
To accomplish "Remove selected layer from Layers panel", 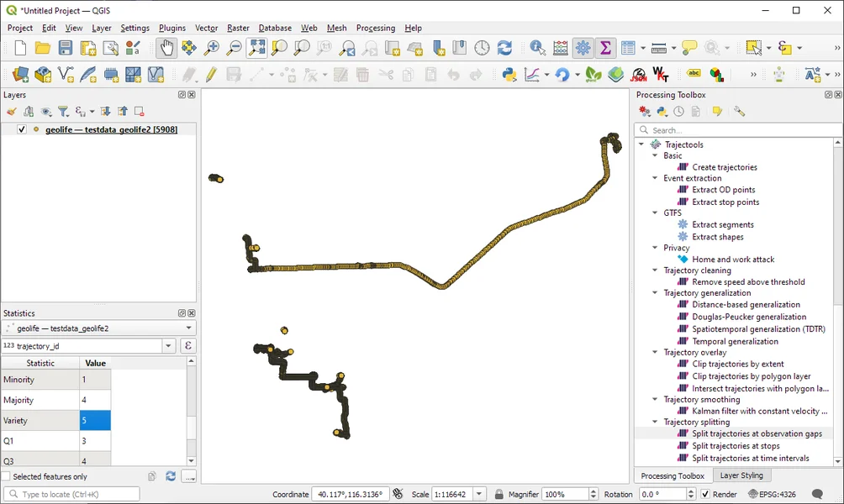I will point(139,112).
